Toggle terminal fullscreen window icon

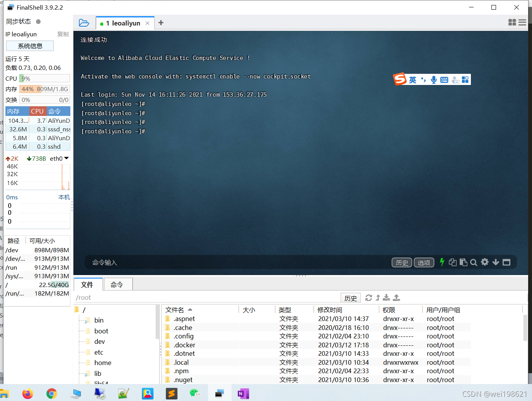pos(506,262)
